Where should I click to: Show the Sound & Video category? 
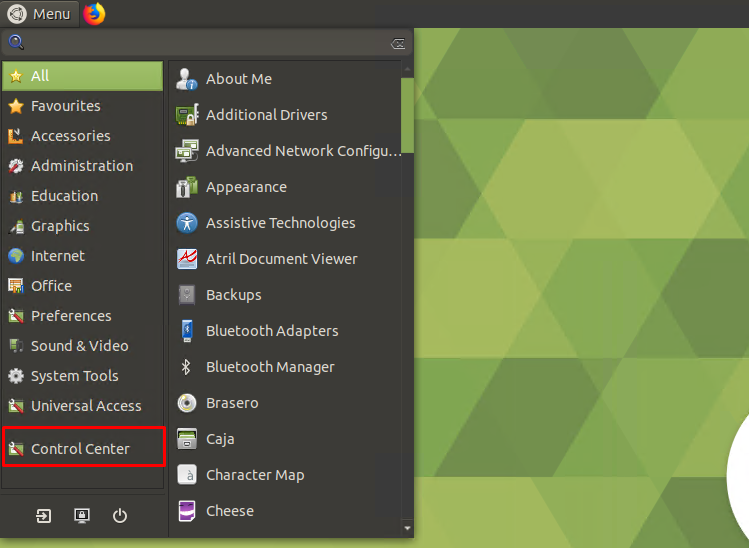83,346
